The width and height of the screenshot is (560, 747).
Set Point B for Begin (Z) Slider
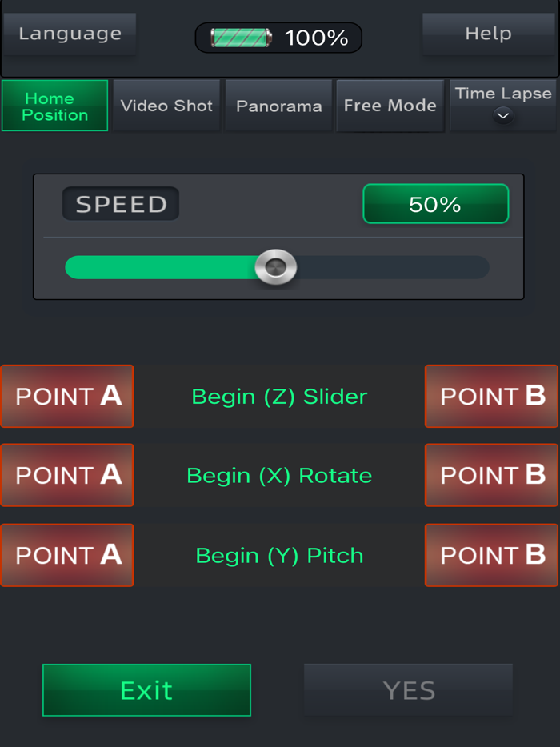491,396
